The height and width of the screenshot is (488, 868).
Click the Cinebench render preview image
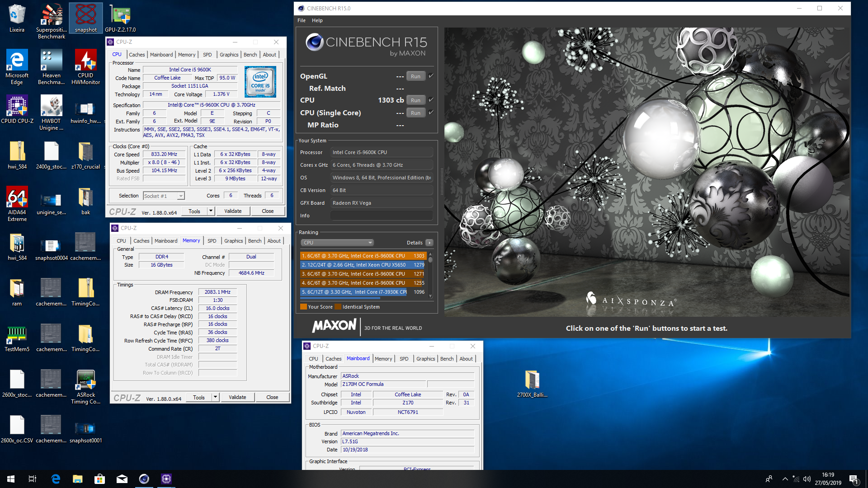click(646, 172)
